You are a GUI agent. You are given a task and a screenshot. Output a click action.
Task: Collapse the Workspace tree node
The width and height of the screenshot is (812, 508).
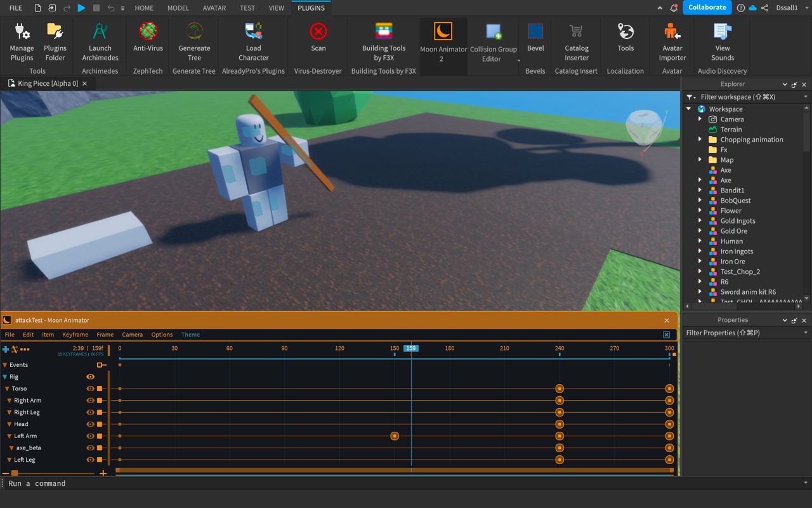[690, 109]
